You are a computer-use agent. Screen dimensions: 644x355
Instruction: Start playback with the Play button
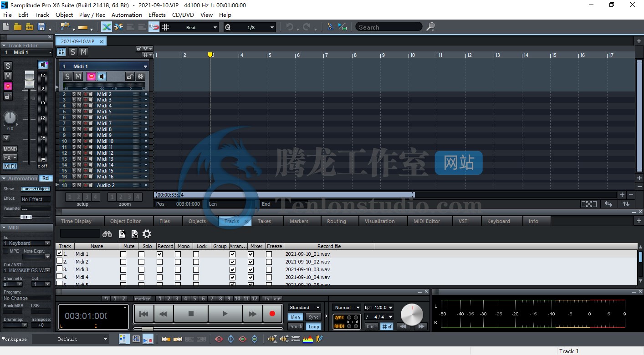pos(225,314)
